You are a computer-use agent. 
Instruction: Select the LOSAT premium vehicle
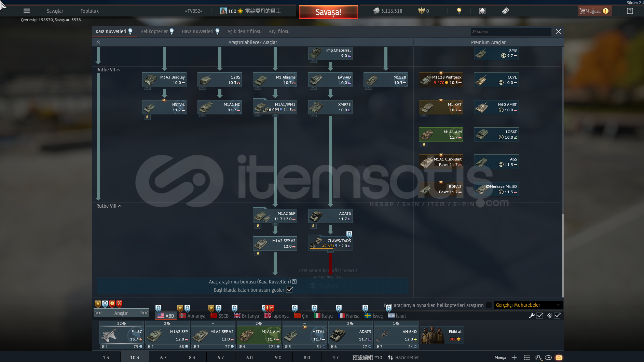click(496, 135)
